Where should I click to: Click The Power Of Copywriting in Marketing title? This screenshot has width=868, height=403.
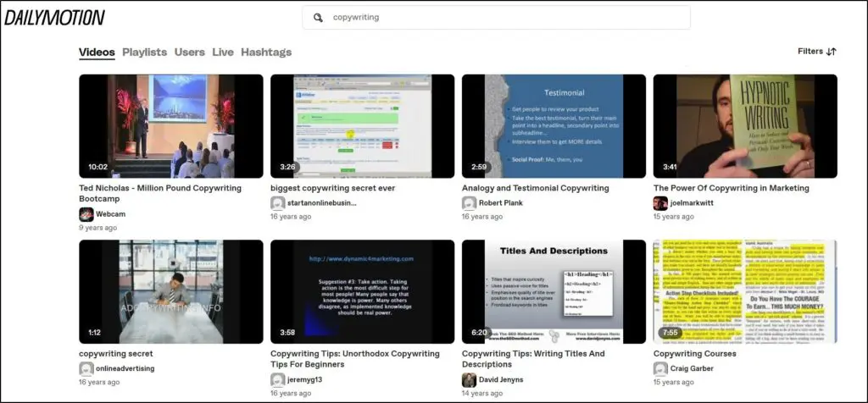[732, 188]
